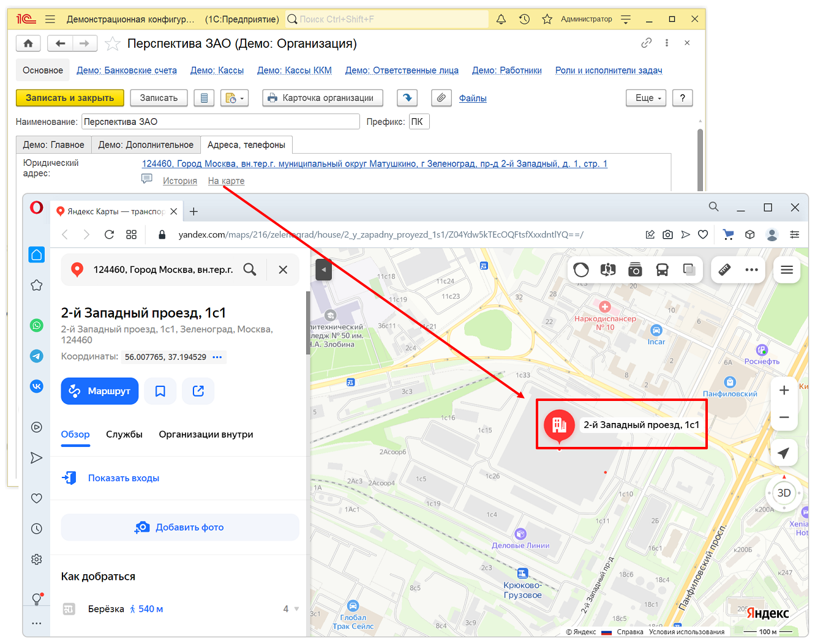
Task: Open attached files paperclip icon button
Action: pos(441,98)
